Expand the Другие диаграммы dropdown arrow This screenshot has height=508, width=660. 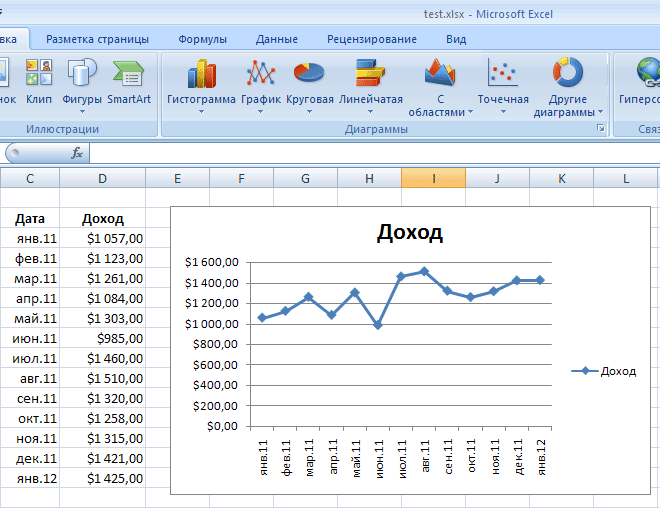(x=601, y=112)
